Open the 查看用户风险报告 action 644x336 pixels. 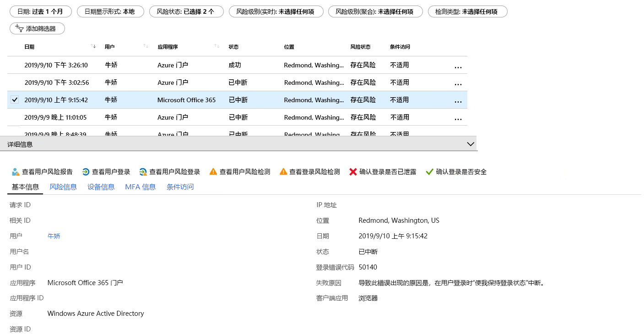pos(42,172)
